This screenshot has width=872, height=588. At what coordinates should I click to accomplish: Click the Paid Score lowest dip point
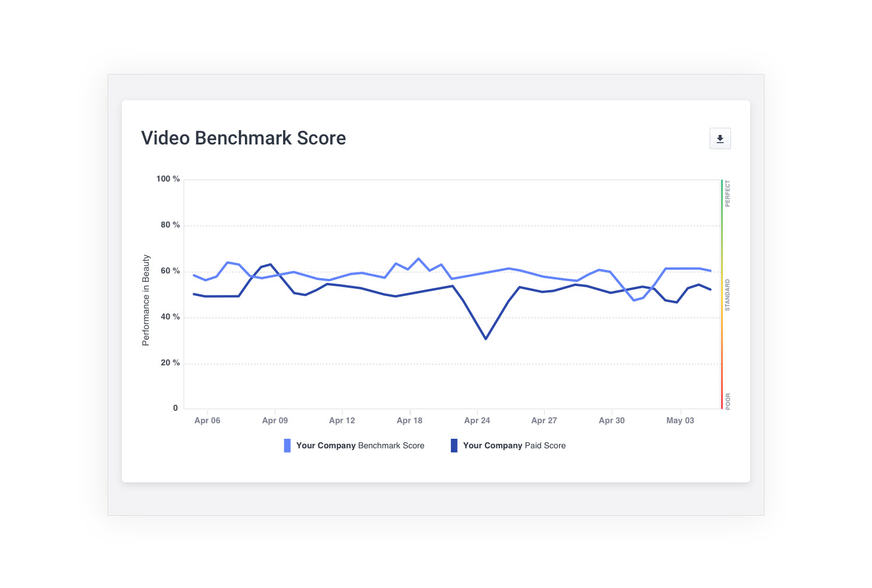486,339
